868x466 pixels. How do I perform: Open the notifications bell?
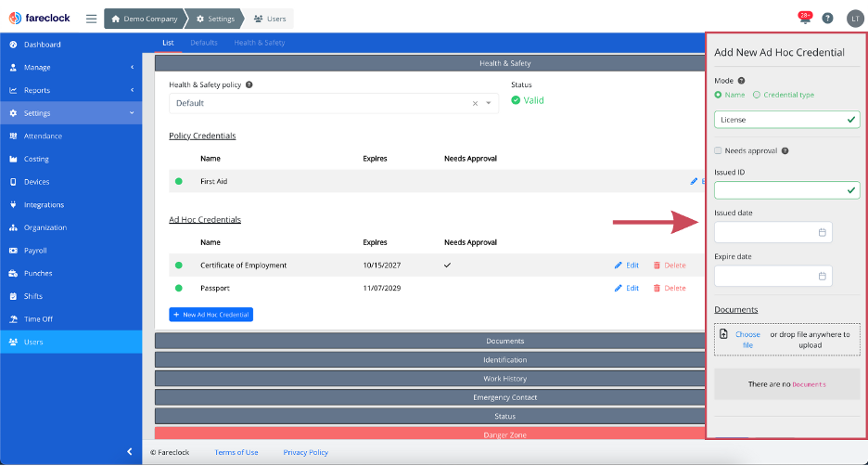(805, 19)
